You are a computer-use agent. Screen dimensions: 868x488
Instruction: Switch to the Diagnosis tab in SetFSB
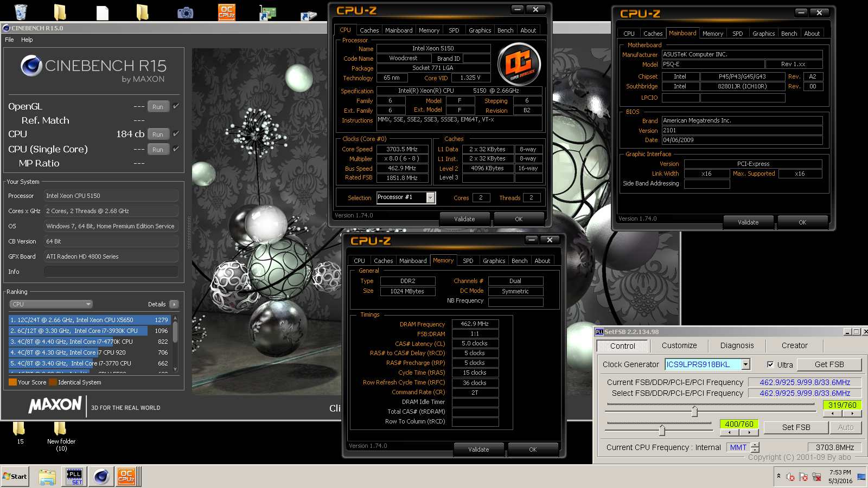click(737, 345)
